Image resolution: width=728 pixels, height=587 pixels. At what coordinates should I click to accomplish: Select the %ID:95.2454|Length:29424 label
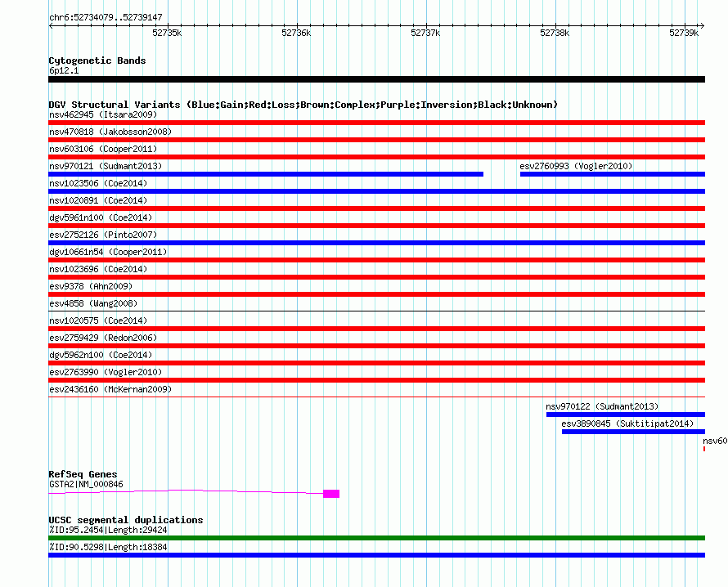pos(108,530)
